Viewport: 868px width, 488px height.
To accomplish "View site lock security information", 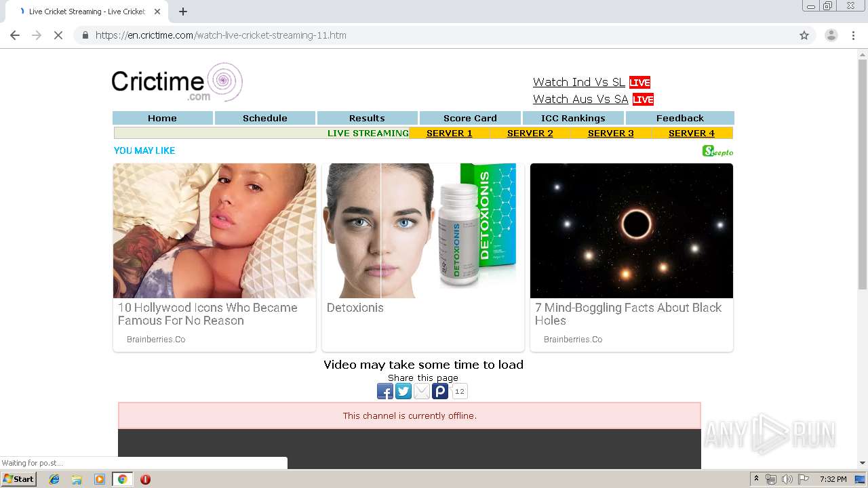I will click(x=85, y=35).
